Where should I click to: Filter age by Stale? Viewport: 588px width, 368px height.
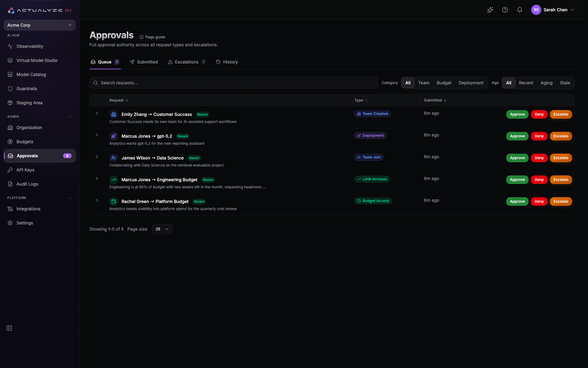point(565,83)
